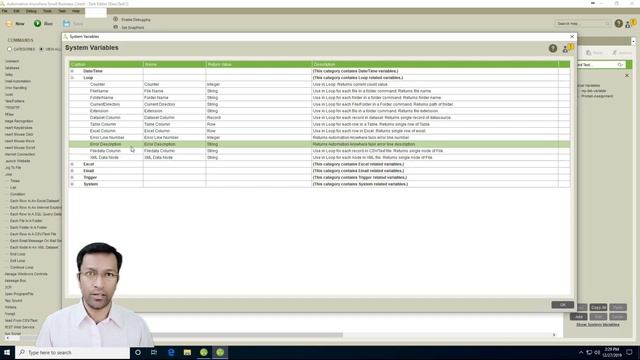Click the notification person icon in System Variables

tap(567, 48)
